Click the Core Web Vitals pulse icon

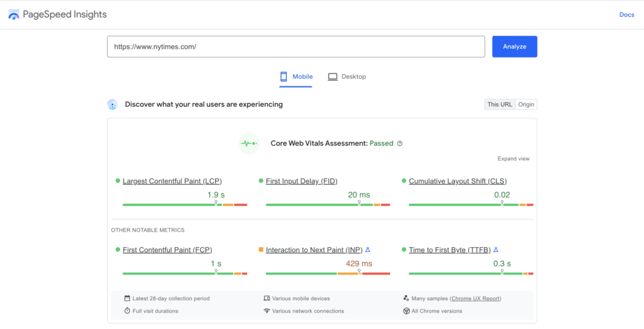coord(249,143)
